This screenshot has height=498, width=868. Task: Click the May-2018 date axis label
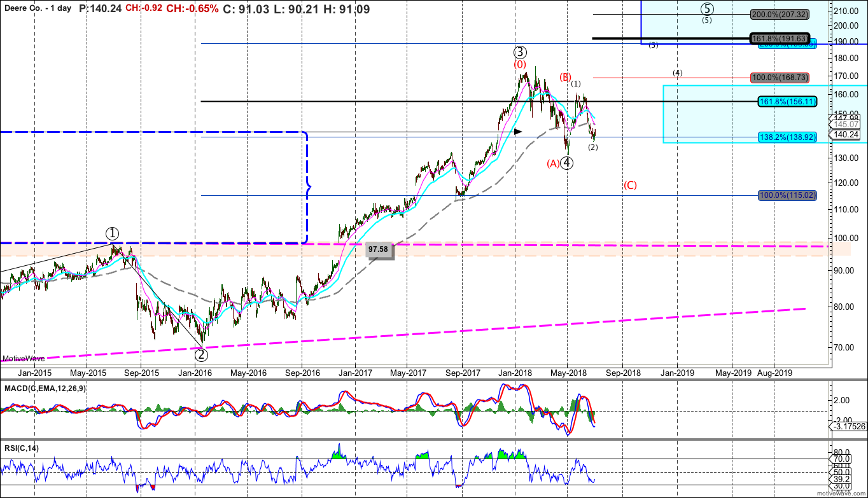pos(568,373)
